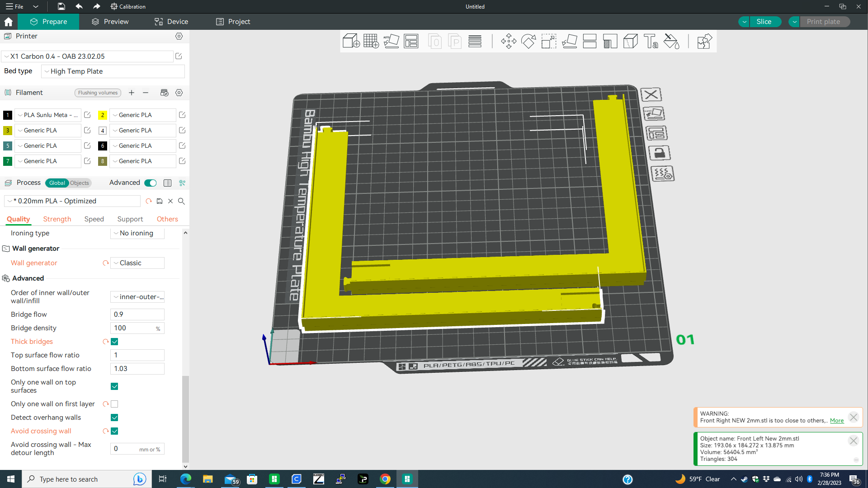Viewport: 868px width, 488px height.
Task: Open the Wall generator Classic dropdown
Action: [x=137, y=263]
